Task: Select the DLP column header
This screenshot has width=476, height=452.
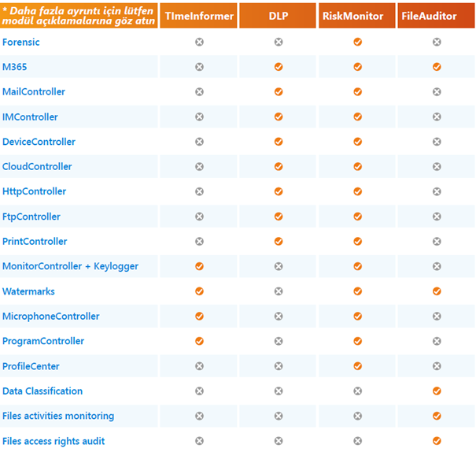Action: coord(279,16)
